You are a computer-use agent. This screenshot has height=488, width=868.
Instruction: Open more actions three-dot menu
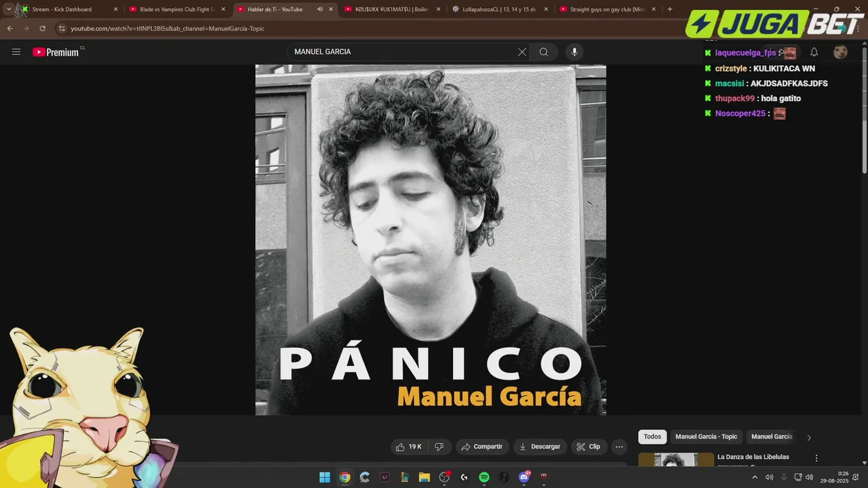(x=618, y=447)
